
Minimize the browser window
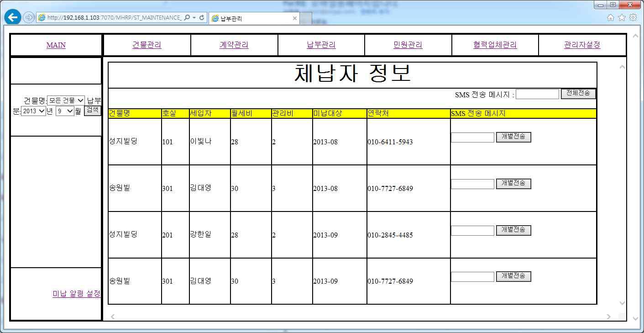click(601, 5)
